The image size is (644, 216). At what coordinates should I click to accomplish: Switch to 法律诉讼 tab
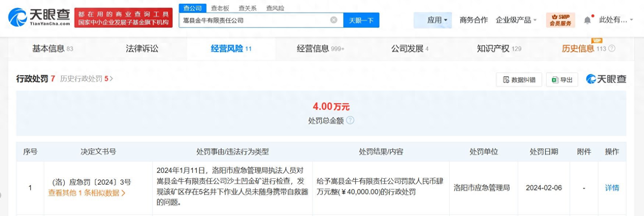click(x=142, y=48)
